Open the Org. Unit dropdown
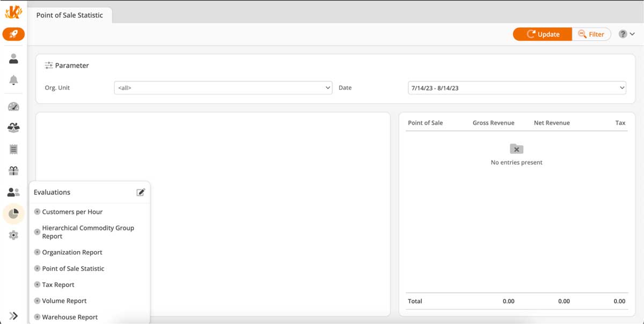This screenshot has height=324, width=644. [223, 87]
